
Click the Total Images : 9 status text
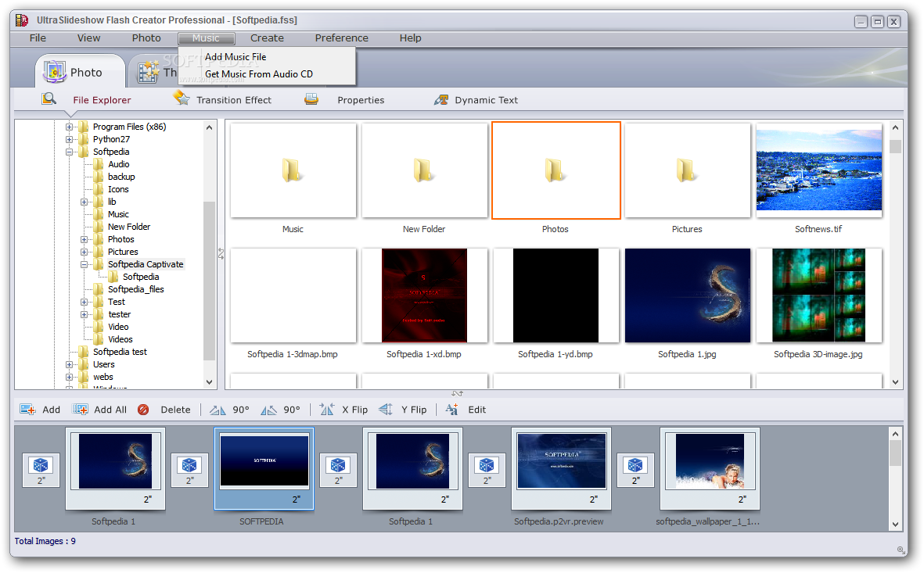[x=45, y=541]
